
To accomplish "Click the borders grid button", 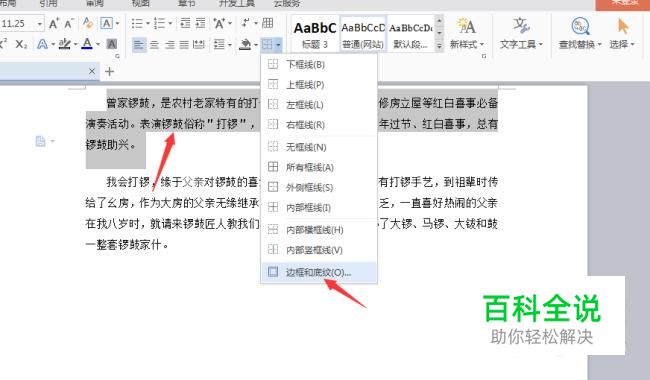I will coord(267,44).
